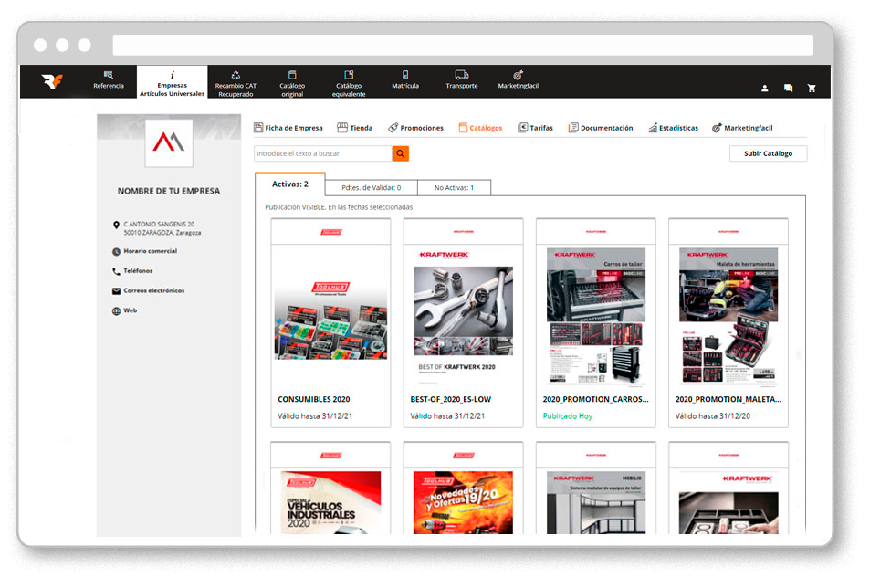This screenshot has height=588, width=870.
Task: Open Catálogo original from top bar
Action: [292, 81]
